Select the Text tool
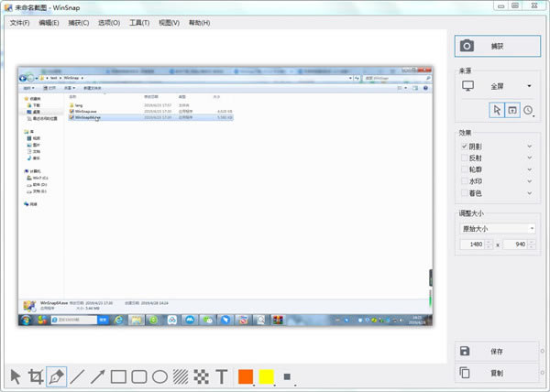The height and width of the screenshot is (392, 550). (x=222, y=376)
